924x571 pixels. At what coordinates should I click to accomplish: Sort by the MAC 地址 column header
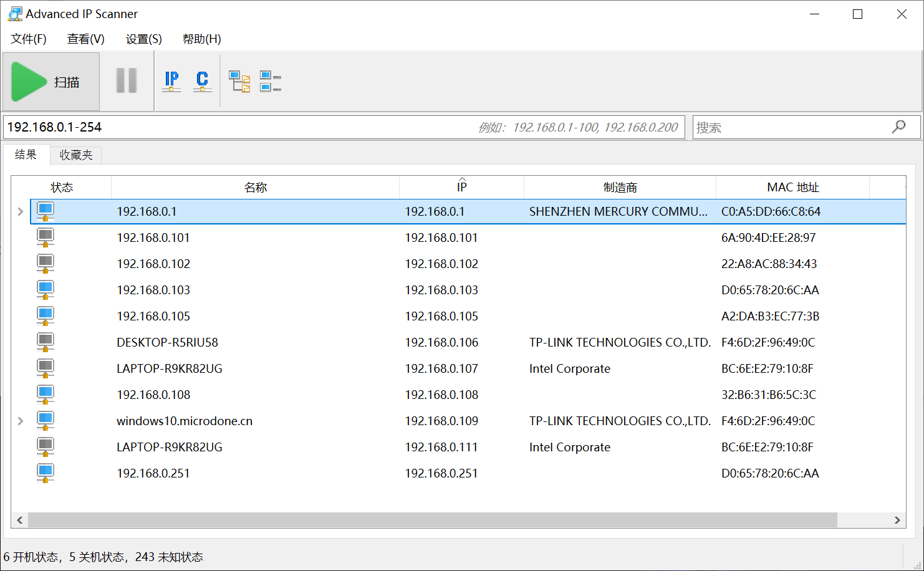click(793, 187)
